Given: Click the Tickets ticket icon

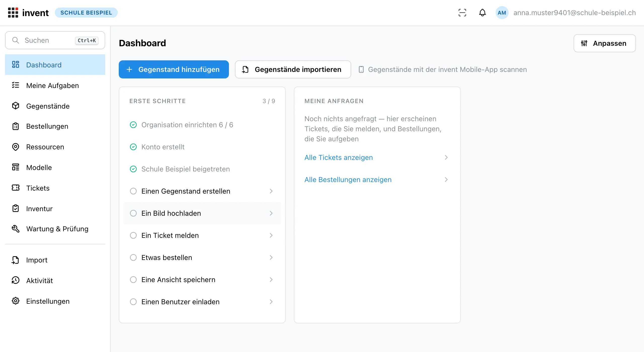Looking at the screenshot, I should pos(16,188).
